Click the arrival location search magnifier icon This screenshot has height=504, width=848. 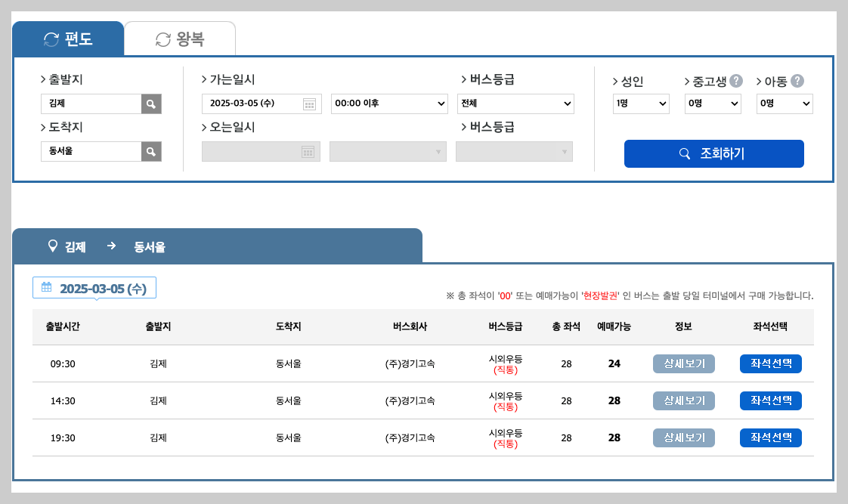coord(151,151)
